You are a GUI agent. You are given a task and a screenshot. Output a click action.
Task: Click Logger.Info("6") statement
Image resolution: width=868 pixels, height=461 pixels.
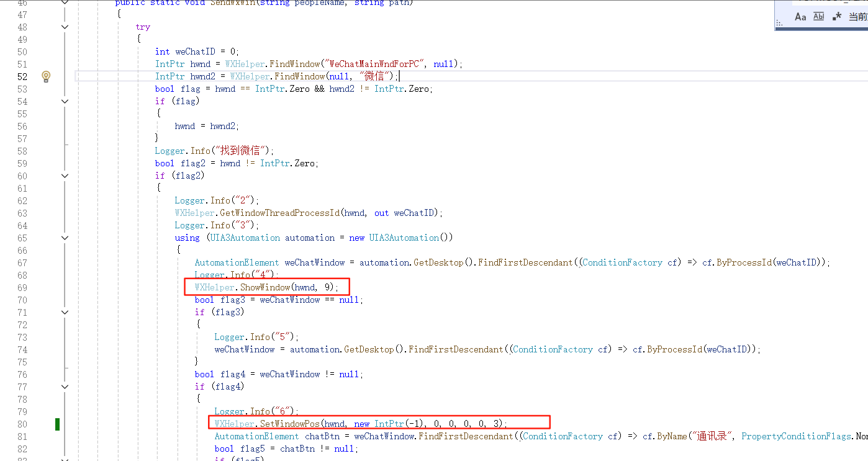256,411
